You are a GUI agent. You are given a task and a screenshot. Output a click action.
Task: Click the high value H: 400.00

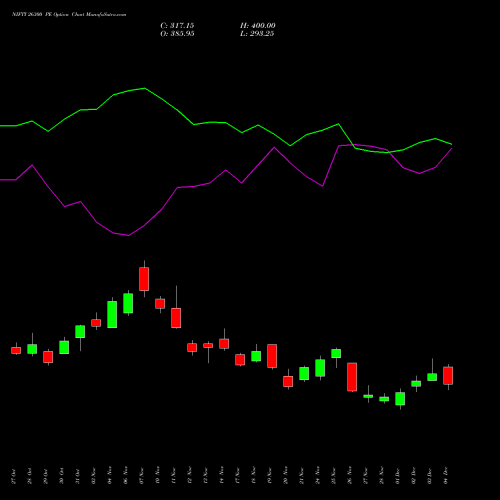tap(258, 26)
